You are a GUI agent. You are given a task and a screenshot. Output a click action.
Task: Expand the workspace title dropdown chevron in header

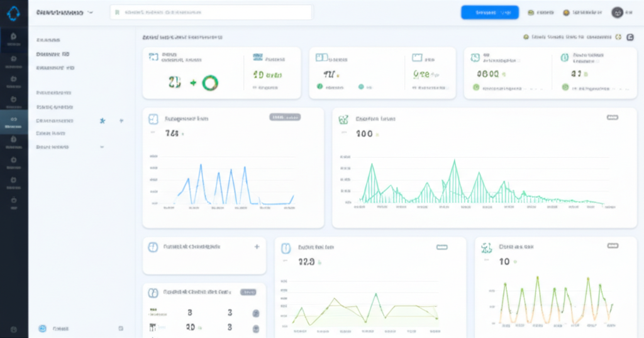click(x=91, y=13)
